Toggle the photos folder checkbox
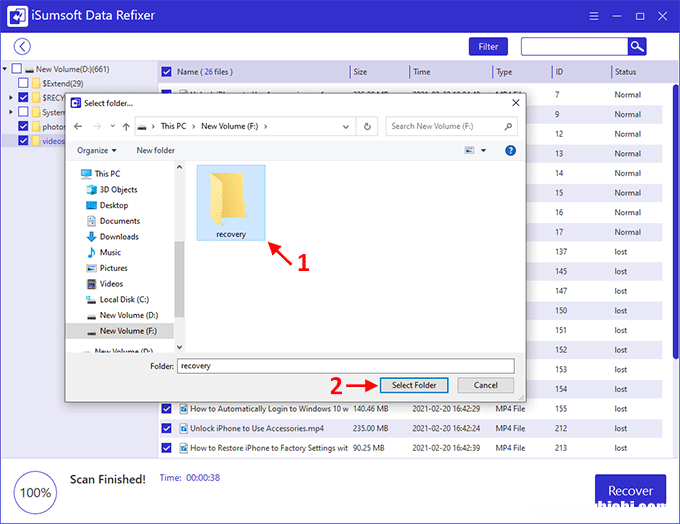Viewport: 680px width, 524px height. 23,126
